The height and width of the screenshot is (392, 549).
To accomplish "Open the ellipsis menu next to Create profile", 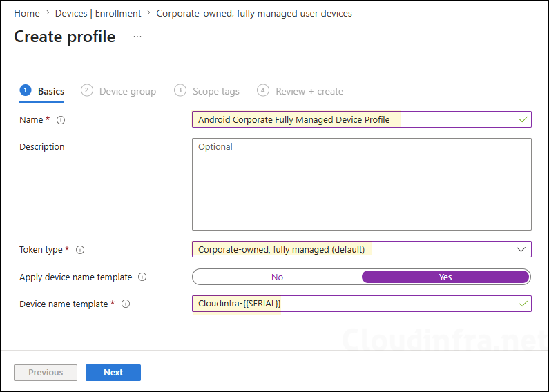I will tap(137, 37).
